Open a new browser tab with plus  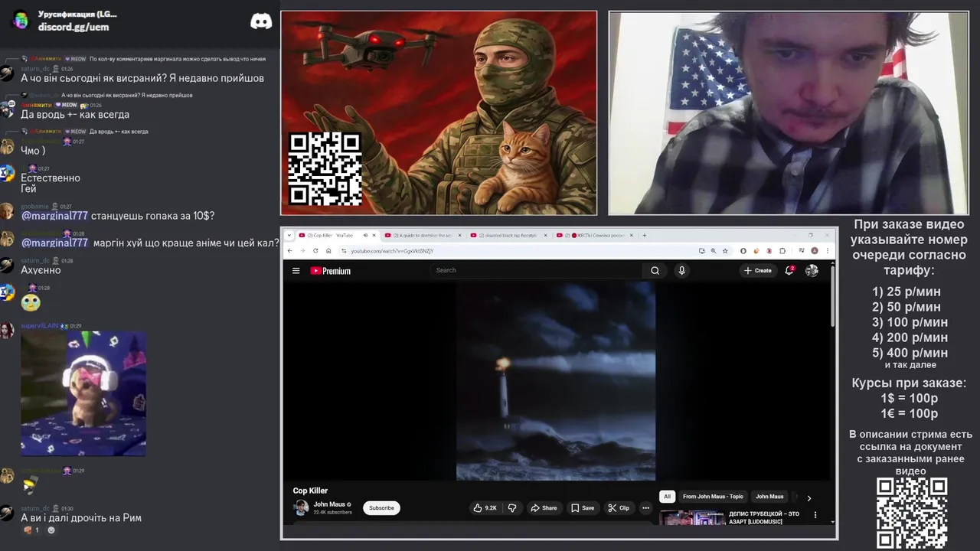click(645, 235)
